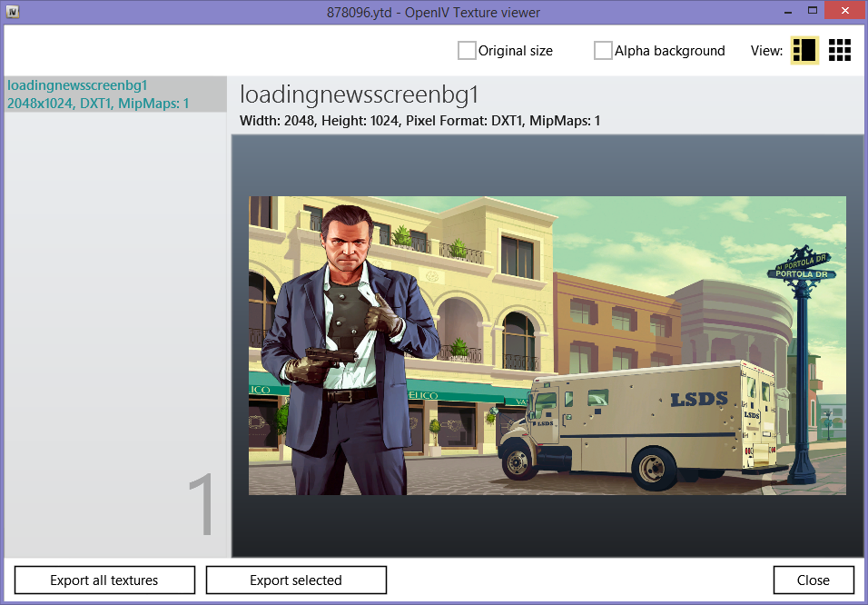Toggle the Alpha background checkbox

pyautogui.click(x=603, y=51)
